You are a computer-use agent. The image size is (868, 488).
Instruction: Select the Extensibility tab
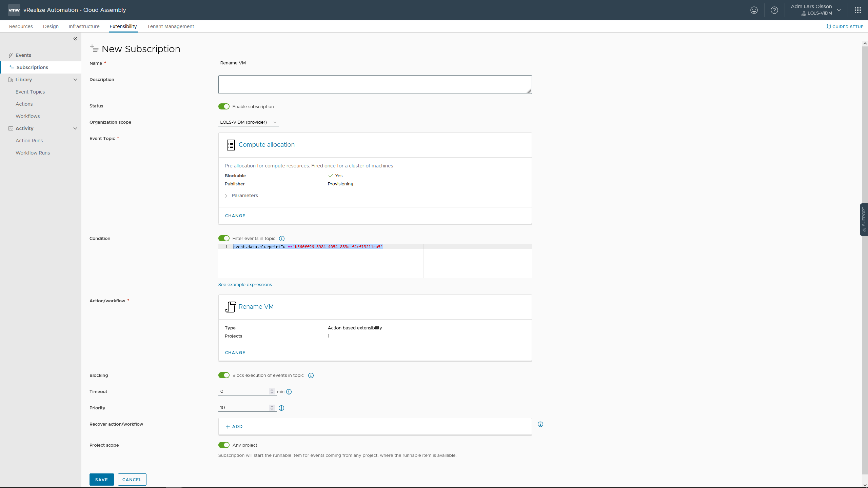click(x=123, y=26)
